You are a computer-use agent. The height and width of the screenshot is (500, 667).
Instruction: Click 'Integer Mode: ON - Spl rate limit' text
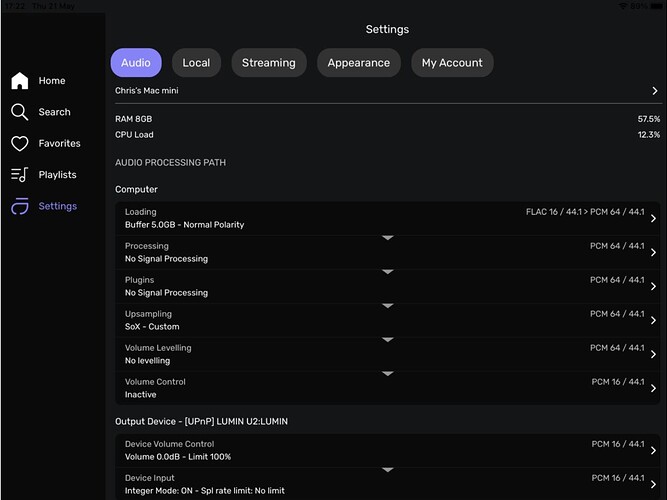click(205, 491)
